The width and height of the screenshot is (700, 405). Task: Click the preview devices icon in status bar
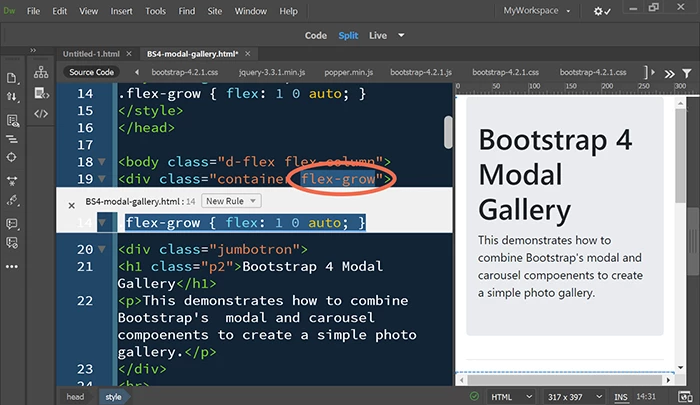tap(684, 397)
